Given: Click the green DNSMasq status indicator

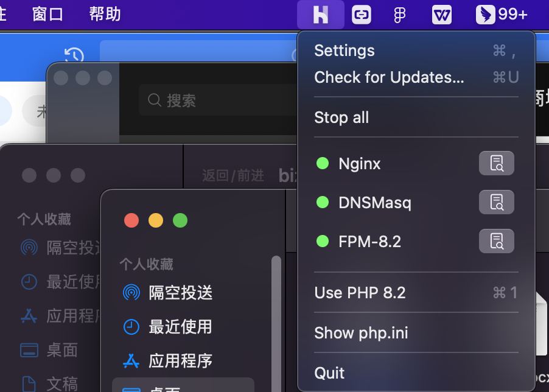Looking at the screenshot, I should [323, 202].
